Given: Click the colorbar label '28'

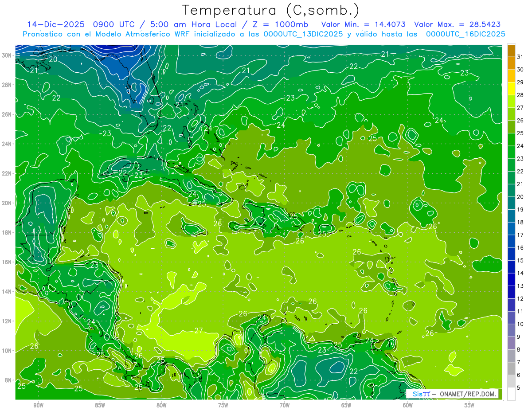Looking at the screenshot, I should [520, 95].
